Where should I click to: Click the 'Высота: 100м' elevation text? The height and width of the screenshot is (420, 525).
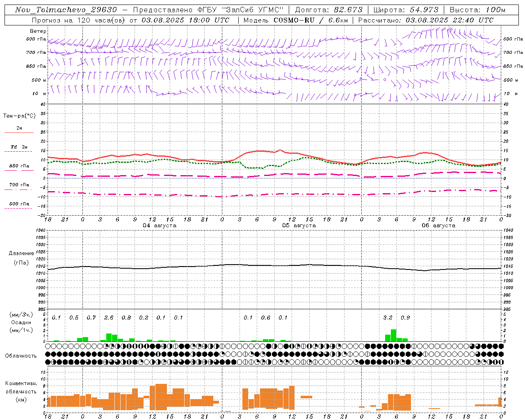point(477,10)
